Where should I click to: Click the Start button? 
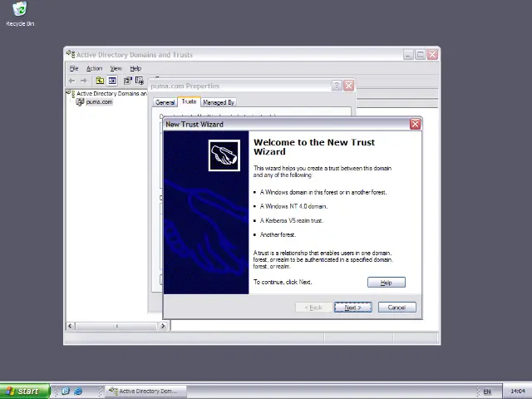point(22,391)
